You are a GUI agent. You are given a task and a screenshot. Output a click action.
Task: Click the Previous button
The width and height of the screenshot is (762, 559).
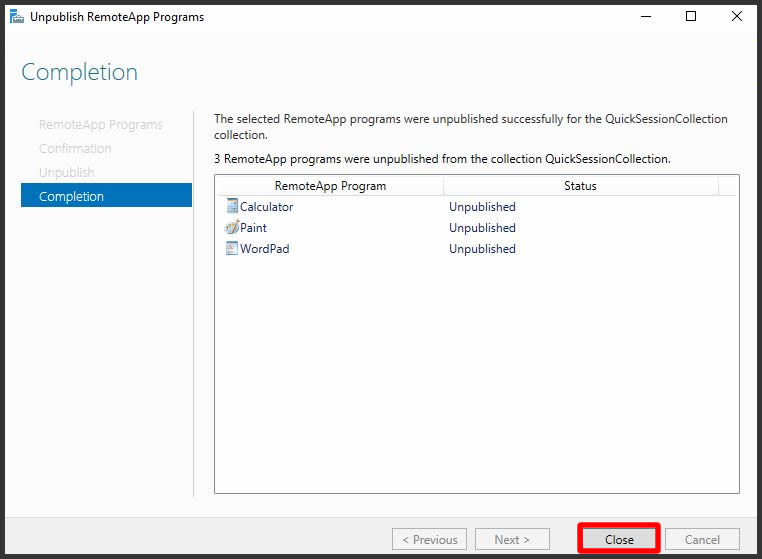pos(429,539)
